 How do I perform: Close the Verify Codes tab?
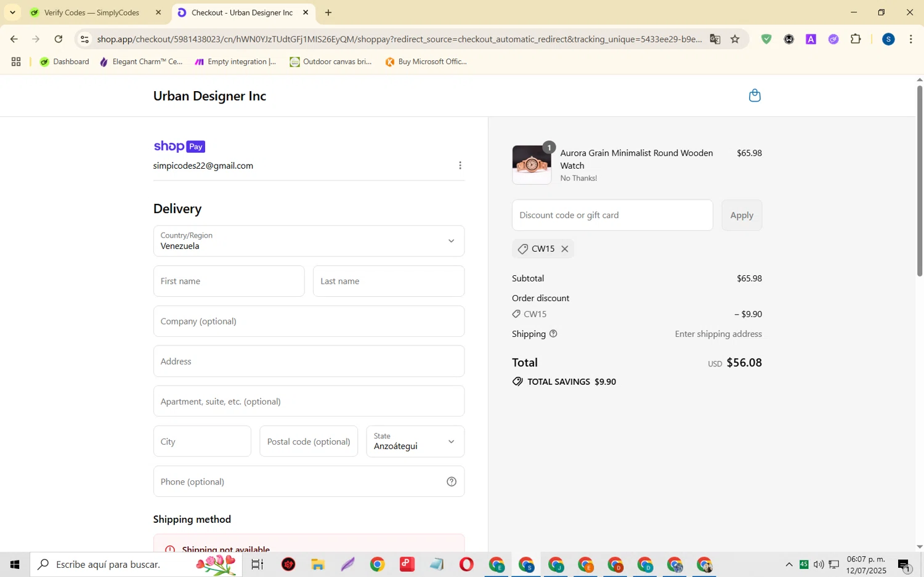point(158,12)
